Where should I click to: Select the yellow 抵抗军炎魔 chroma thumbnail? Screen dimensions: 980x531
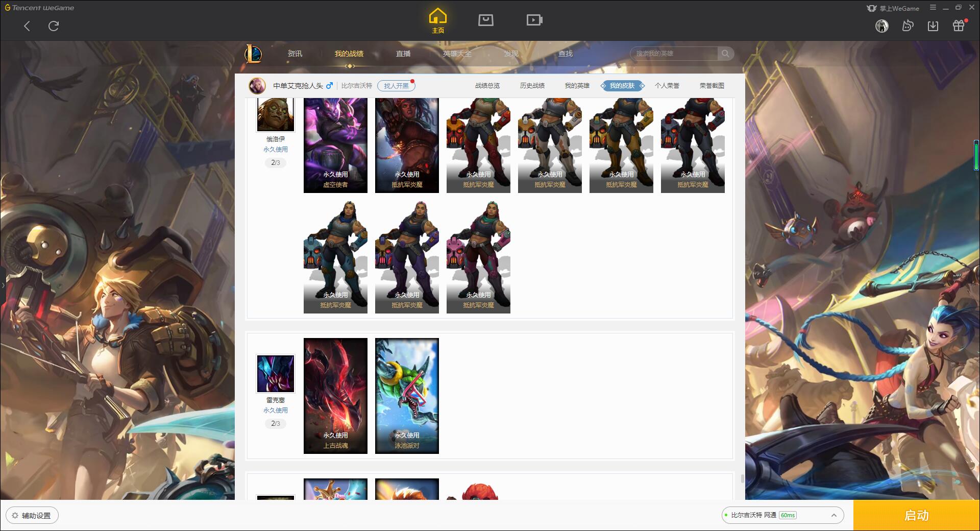[621, 146]
